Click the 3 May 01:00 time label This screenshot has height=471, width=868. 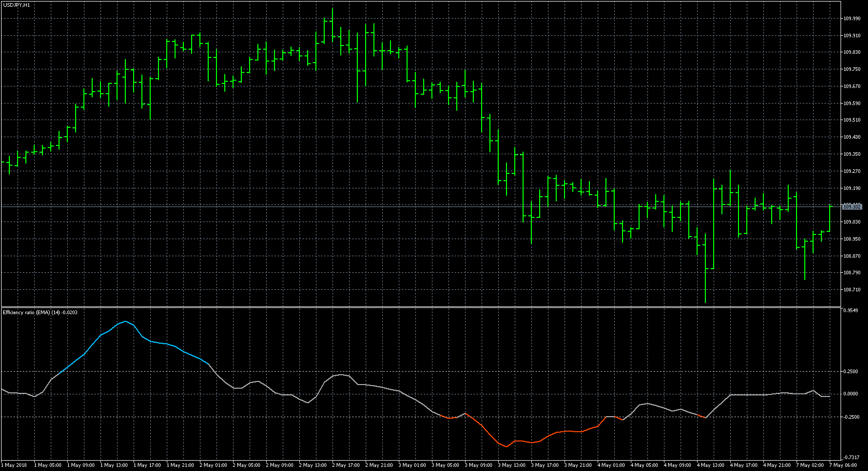413,465
